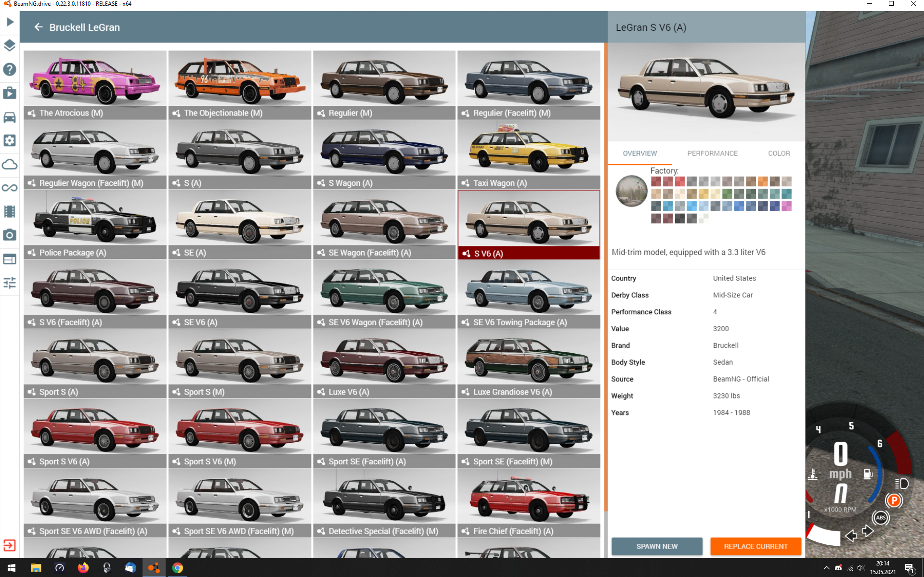Select The Atrocious (M) configuration
The image size is (924, 577).
pos(95,85)
